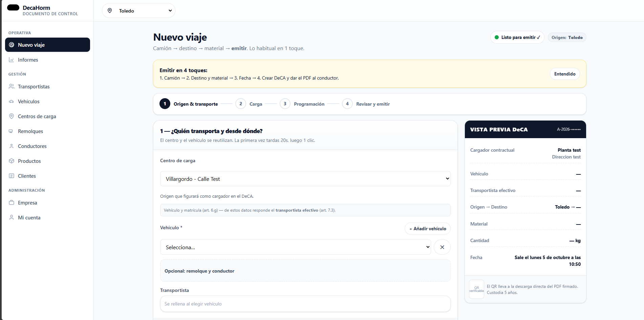Open the Toledo location dropdown
The image size is (644, 320).
[139, 10]
